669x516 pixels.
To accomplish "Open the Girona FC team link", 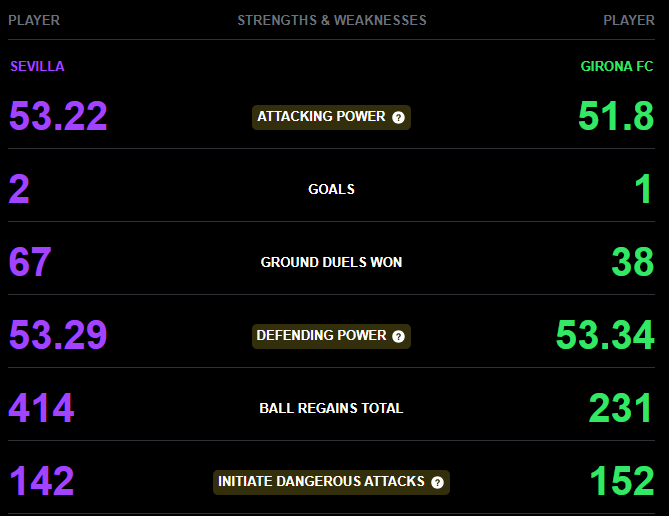I will (x=617, y=66).
